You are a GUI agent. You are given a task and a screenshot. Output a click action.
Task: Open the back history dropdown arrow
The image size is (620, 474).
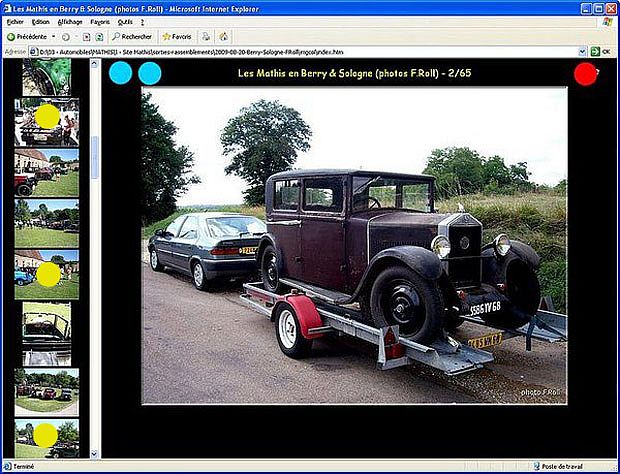click(x=53, y=36)
